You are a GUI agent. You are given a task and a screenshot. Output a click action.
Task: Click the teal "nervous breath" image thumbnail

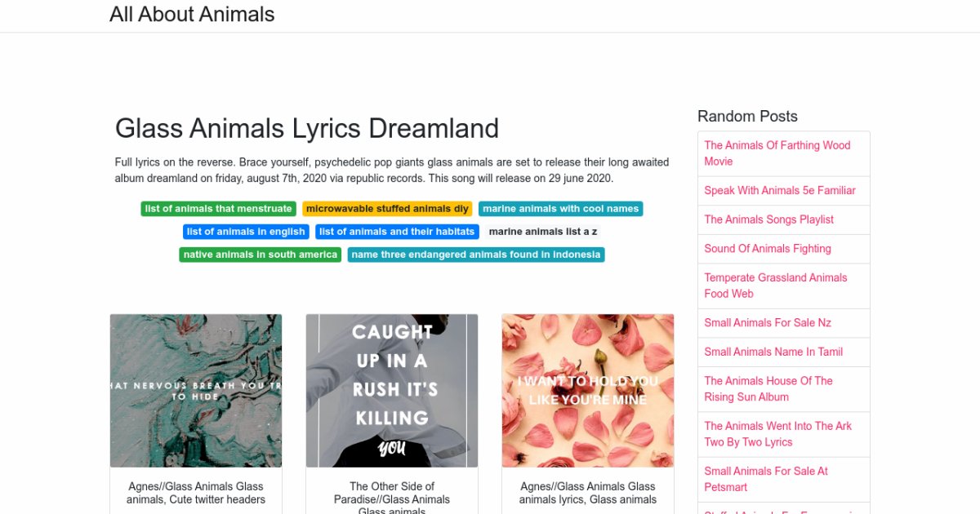195,390
